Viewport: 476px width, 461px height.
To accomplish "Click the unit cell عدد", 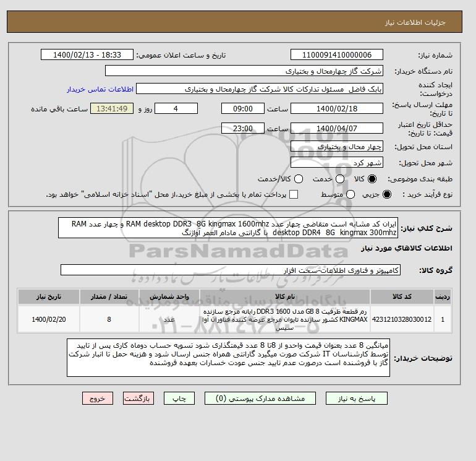I will (x=169, y=319).
